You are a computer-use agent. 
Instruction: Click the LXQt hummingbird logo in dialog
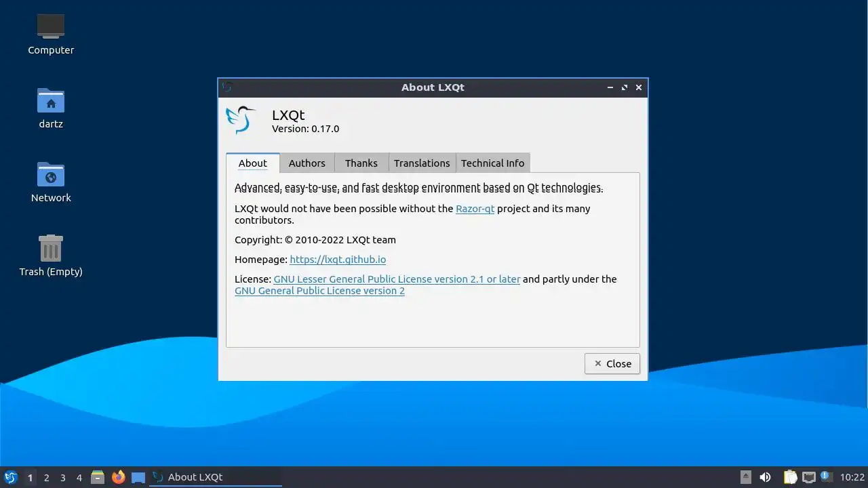point(241,120)
